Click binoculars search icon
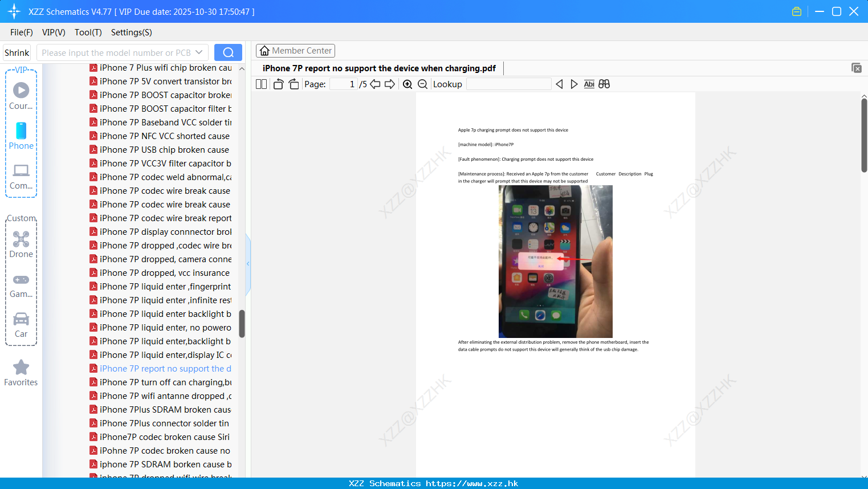The height and width of the screenshot is (489, 868). click(604, 84)
